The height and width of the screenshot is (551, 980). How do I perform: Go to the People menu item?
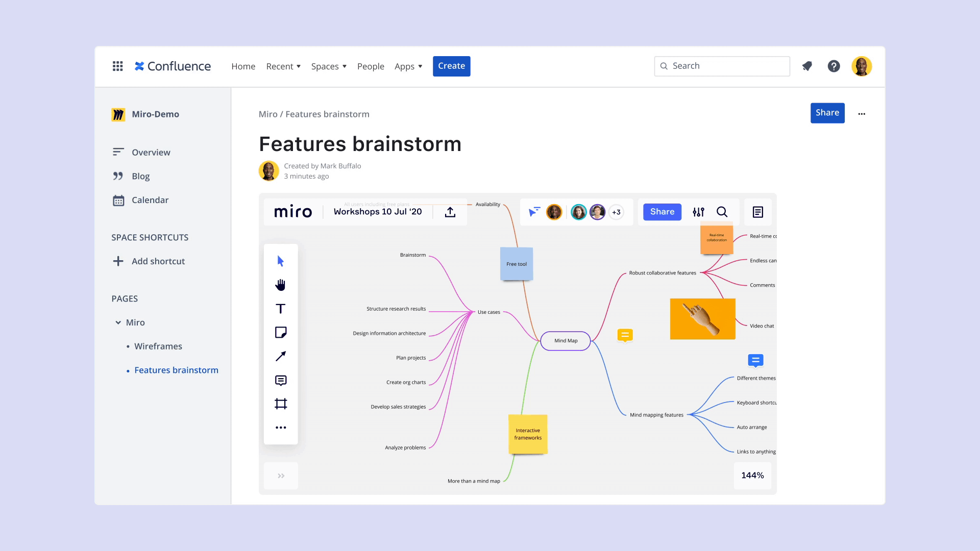tap(371, 66)
